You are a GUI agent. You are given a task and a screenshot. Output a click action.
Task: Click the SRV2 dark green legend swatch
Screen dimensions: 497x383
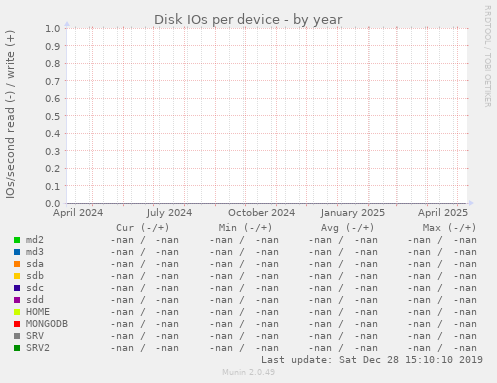pyautogui.click(x=17, y=348)
